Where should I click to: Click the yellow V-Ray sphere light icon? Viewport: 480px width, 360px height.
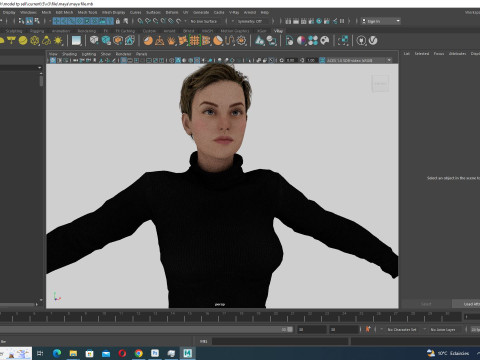pyautogui.click(x=23, y=41)
